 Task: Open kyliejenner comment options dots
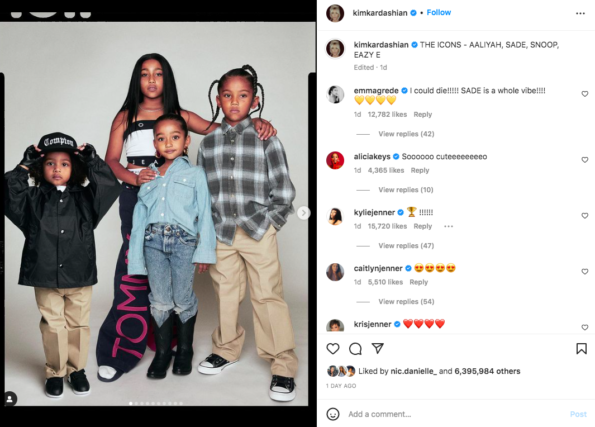(x=449, y=226)
